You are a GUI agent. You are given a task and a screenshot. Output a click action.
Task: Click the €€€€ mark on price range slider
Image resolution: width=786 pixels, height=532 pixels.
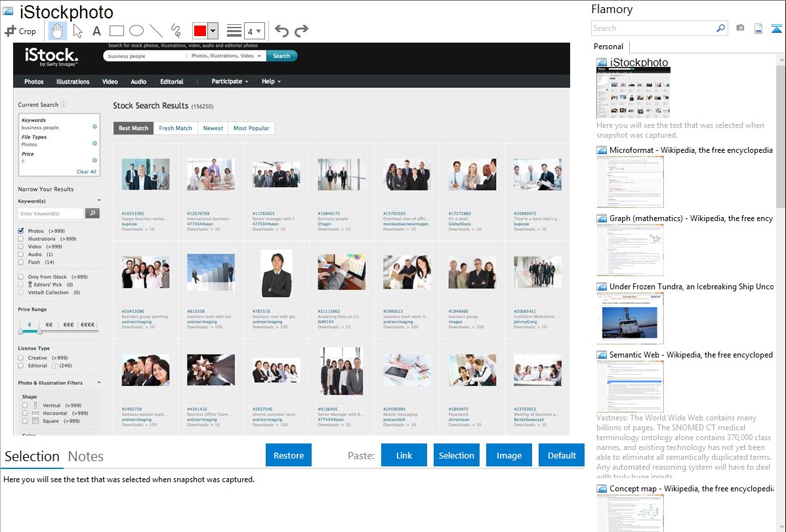(88, 325)
